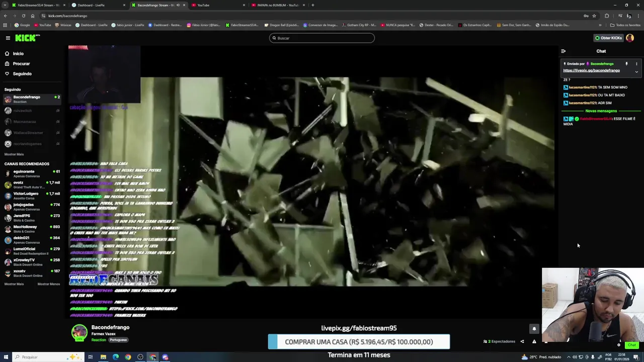Go back in browser history
The image size is (644, 362).
[x=5, y=16]
